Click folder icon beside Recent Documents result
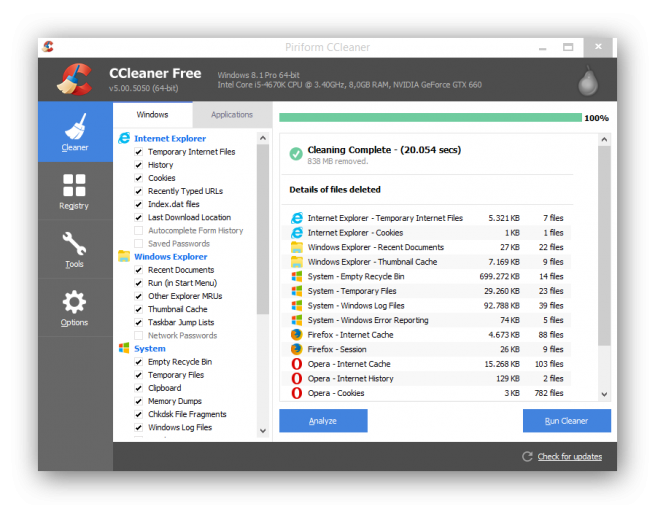Image resolution: width=655 pixels, height=509 pixels. [x=297, y=247]
